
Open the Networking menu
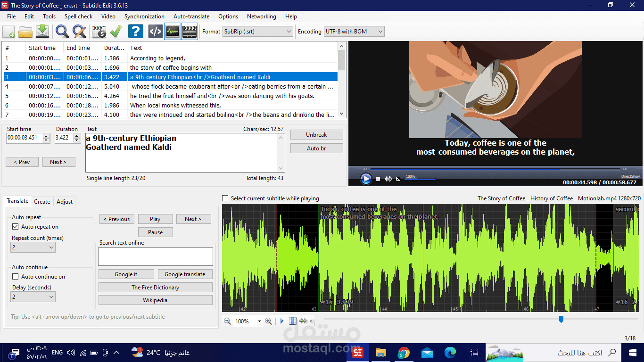(262, 16)
